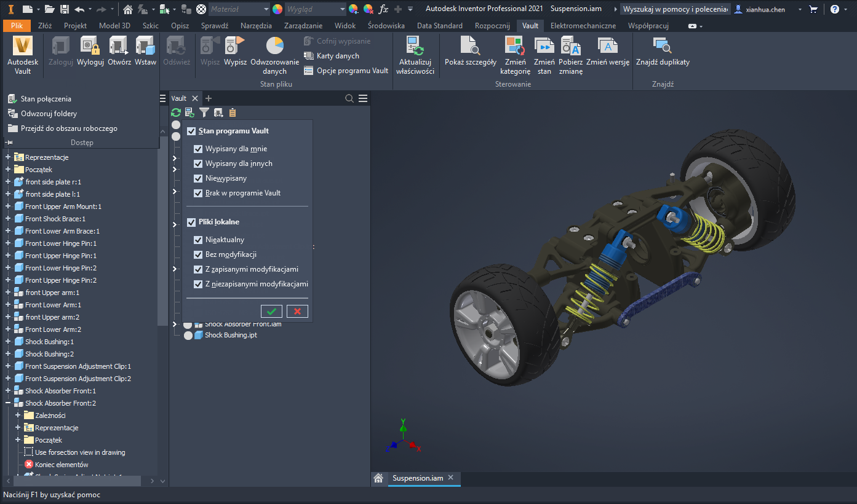Image resolution: width=857 pixels, height=504 pixels.
Task: Click Zmień wersję in the ribbon
Action: pos(608,52)
